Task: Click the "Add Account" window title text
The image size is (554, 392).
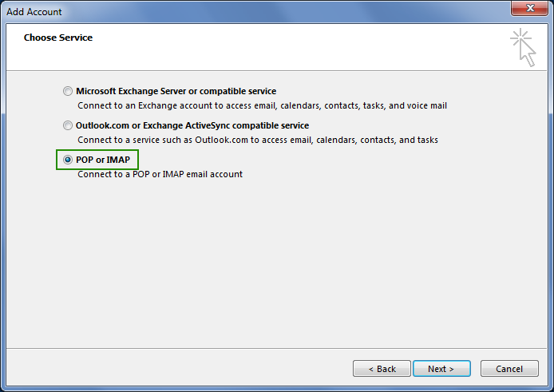Action: tap(34, 12)
